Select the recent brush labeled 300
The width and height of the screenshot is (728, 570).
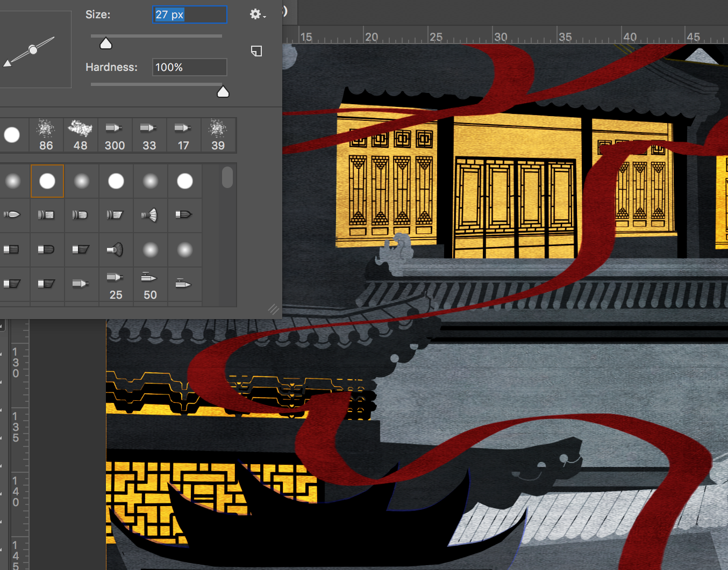[115, 135]
